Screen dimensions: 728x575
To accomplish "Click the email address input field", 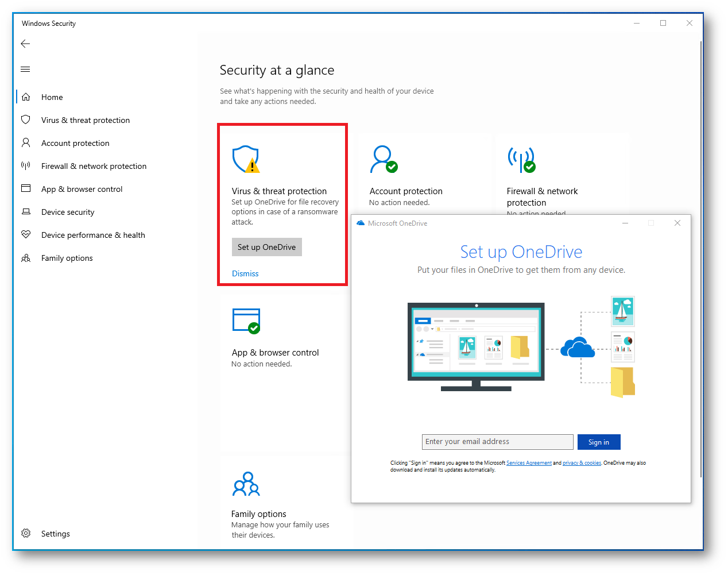I will (x=498, y=442).
